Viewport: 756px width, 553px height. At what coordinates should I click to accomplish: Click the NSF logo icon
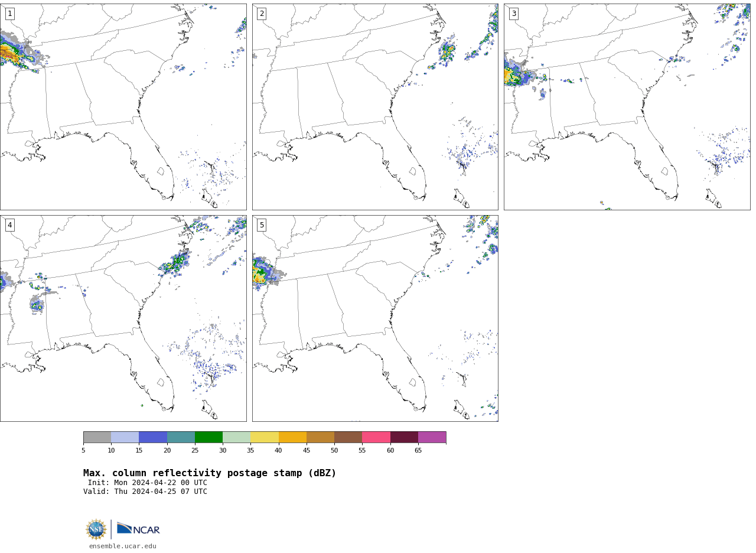click(x=96, y=529)
